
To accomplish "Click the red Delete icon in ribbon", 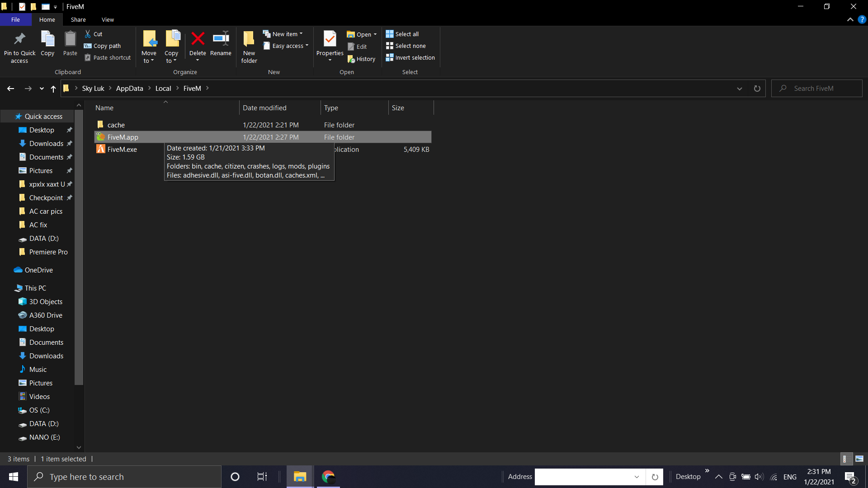I will click(198, 39).
